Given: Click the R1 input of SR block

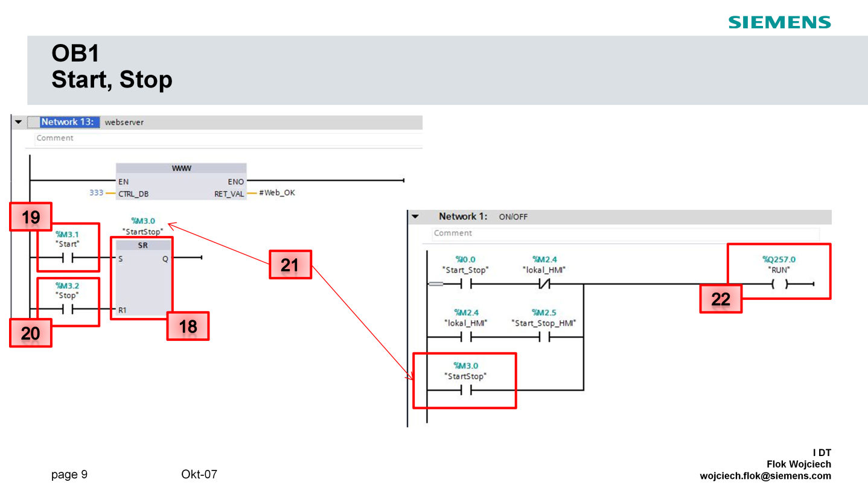Looking at the screenshot, I should 123,310.
